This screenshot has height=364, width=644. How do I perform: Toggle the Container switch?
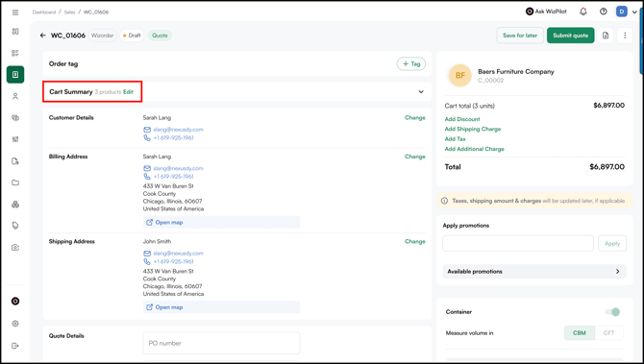tap(612, 312)
